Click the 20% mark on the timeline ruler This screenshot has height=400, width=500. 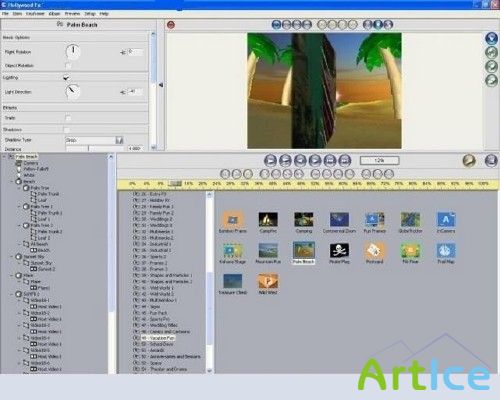point(203,184)
